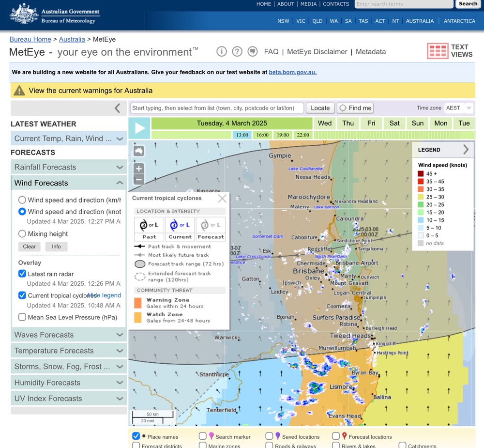Select the Wed forecast day tab
484x448 pixels.
click(325, 124)
